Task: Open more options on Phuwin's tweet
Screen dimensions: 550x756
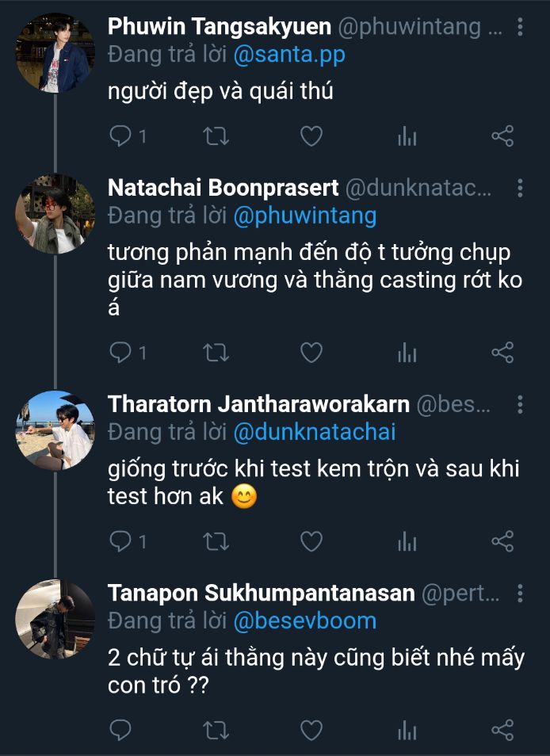Action: [x=520, y=28]
